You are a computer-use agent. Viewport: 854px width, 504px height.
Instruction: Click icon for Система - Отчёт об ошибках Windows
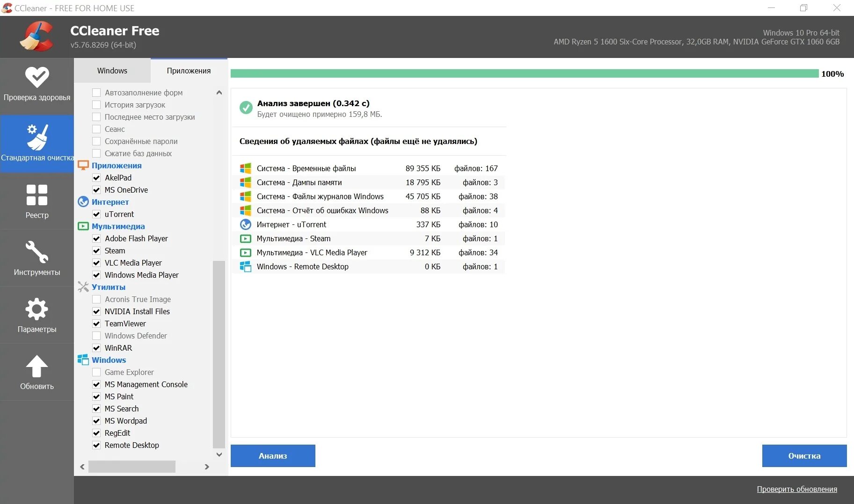(x=245, y=210)
